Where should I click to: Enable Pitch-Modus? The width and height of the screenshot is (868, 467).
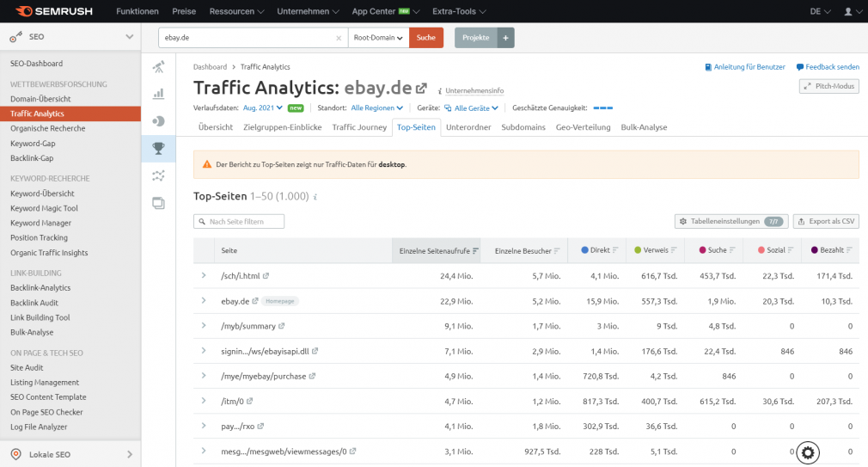coord(829,86)
